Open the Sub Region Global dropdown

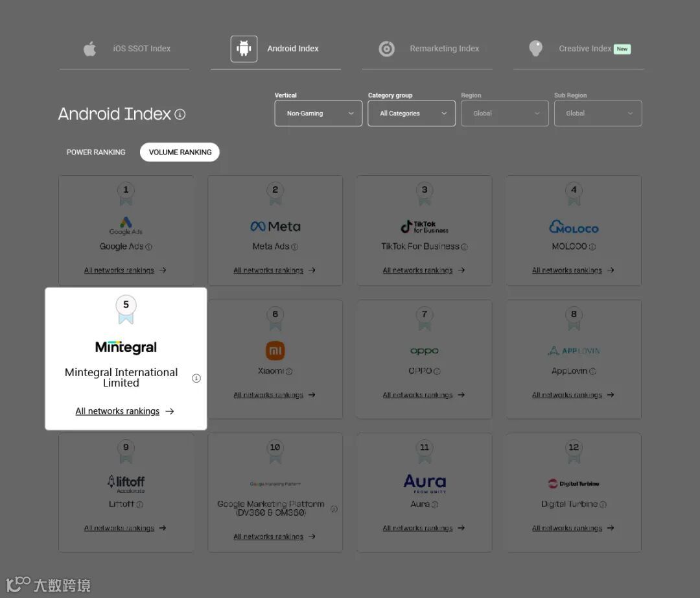pyautogui.click(x=598, y=114)
